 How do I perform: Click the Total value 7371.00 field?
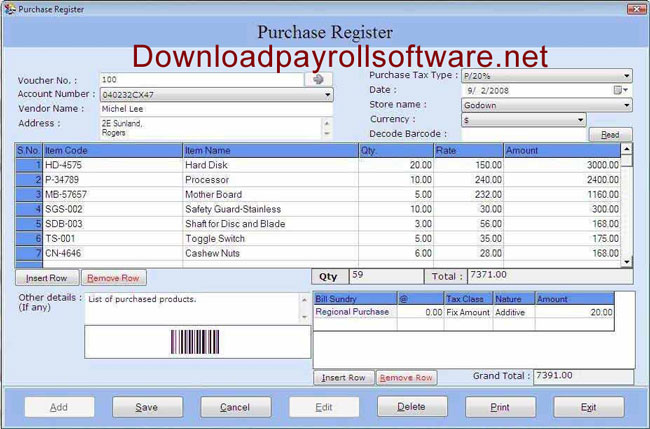pyautogui.click(x=550, y=276)
